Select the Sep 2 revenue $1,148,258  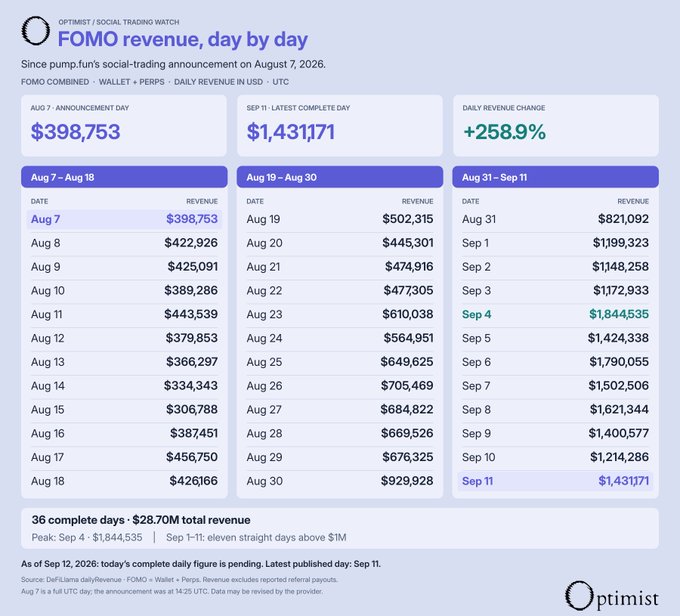click(x=621, y=267)
